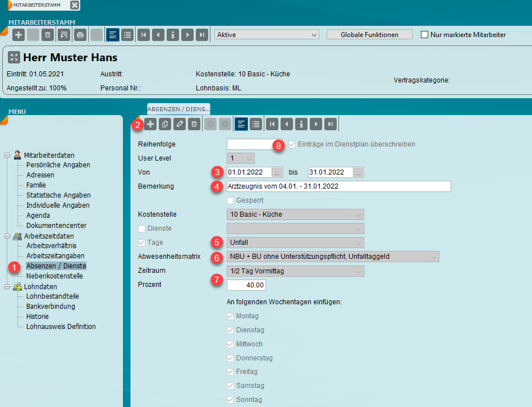Open Persönliche Angaben in the menu
Image resolution: width=532 pixels, height=407 pixels.
coord(58,165)
